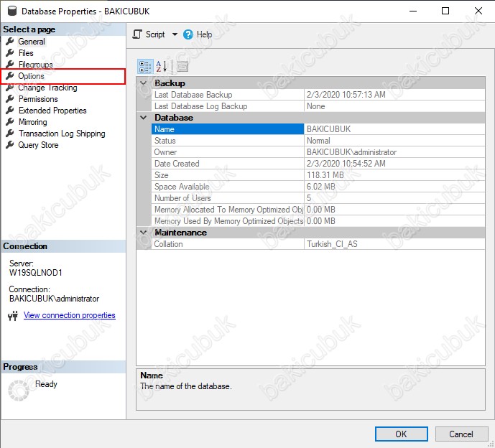
Task: Click the database icon in title bar
Action: click(11, 11)
